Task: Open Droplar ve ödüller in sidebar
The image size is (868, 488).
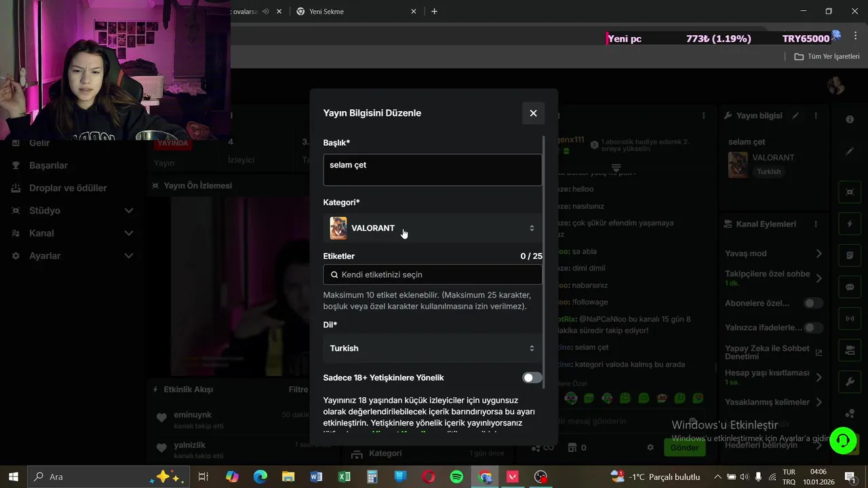Action: (68, 188)
